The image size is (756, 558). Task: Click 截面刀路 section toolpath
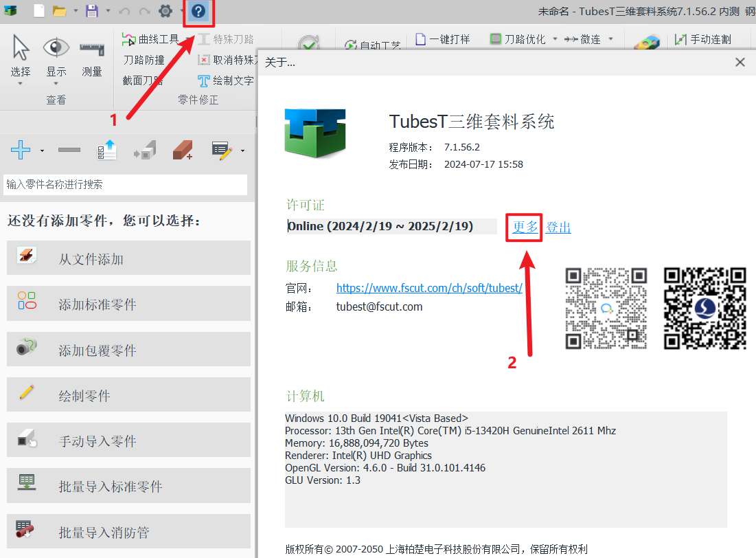pyautogui.click(x=143, y=80)
